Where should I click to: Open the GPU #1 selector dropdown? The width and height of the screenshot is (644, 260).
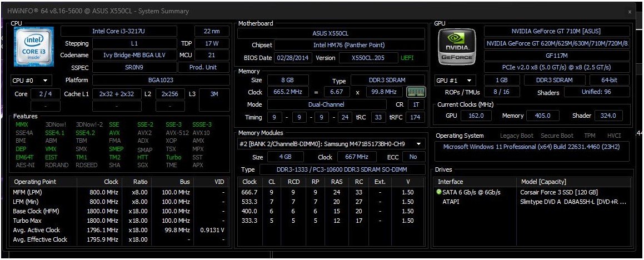coord(456,80)
